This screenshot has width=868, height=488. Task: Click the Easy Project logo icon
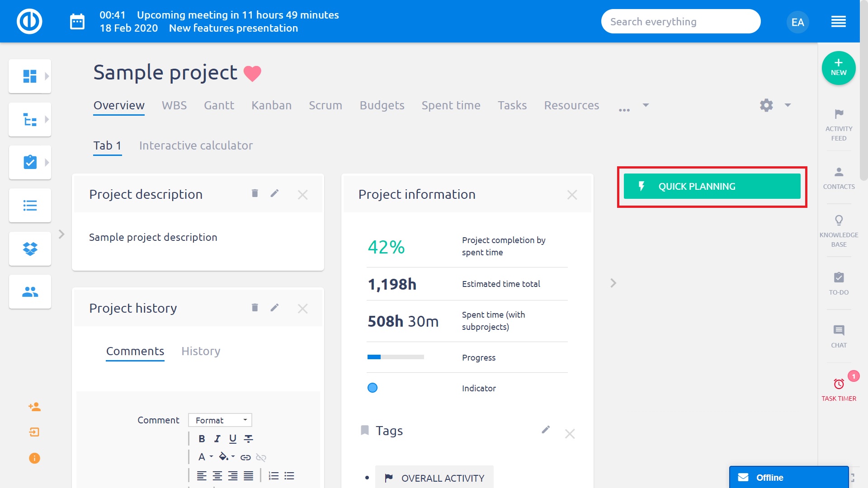coord(29,21)
